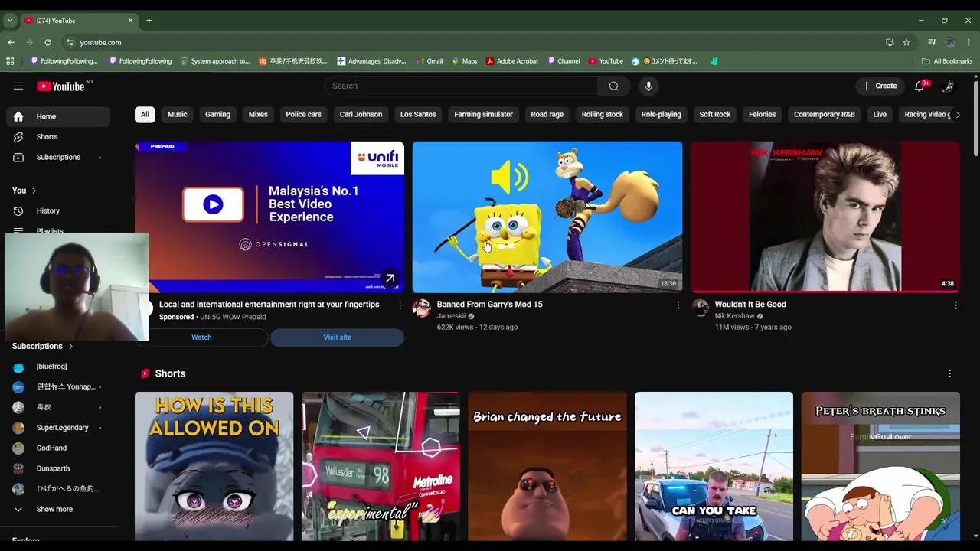Screen dimensions: 980x551
Task: Open the SpongeBob Garry's Mod video thumbnail
Action: tap(547, 217)
